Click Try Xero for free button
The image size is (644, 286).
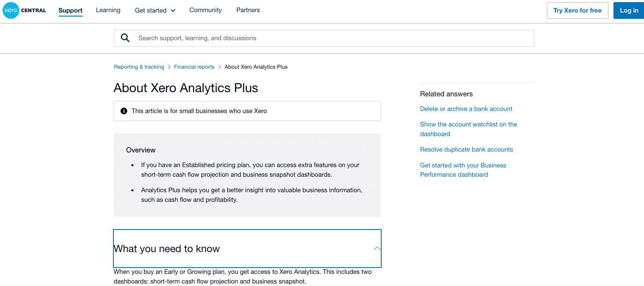tap(577, 10)
